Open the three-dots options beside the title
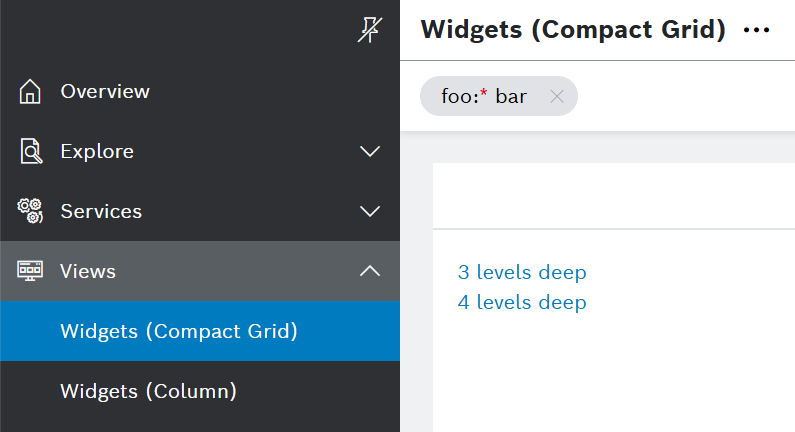The width and height of the screenshot is (795, 432). click(757, 30)
